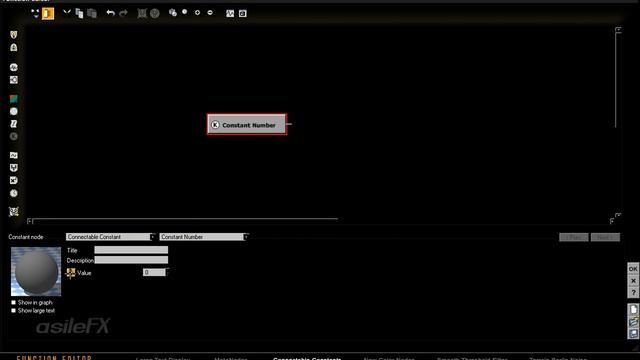Click the greyed constant K sidebar icon
The height and width of the screenshot is (360, 640).
click(13, 136)
